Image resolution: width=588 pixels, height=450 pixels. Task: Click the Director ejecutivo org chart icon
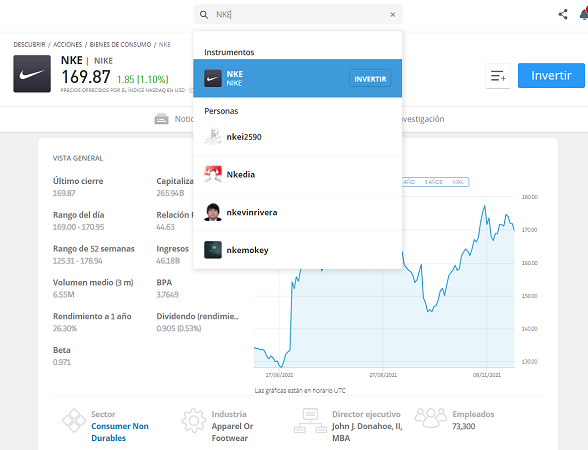pos(310,420)
